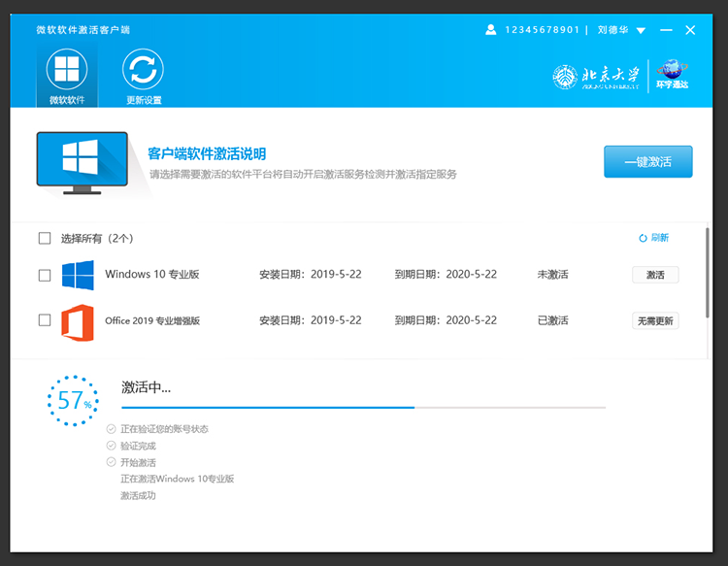Click the 刘德华 username text
The image size is (728, 566).
pyautogui.click(x=612, y=30)
